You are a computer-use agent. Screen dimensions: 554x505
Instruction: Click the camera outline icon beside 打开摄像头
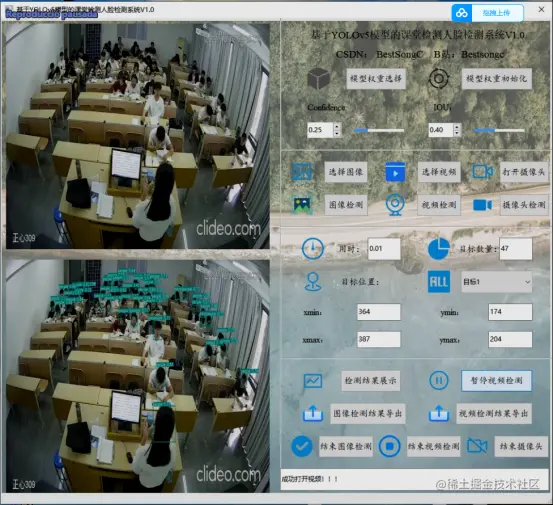click(482, 172)
